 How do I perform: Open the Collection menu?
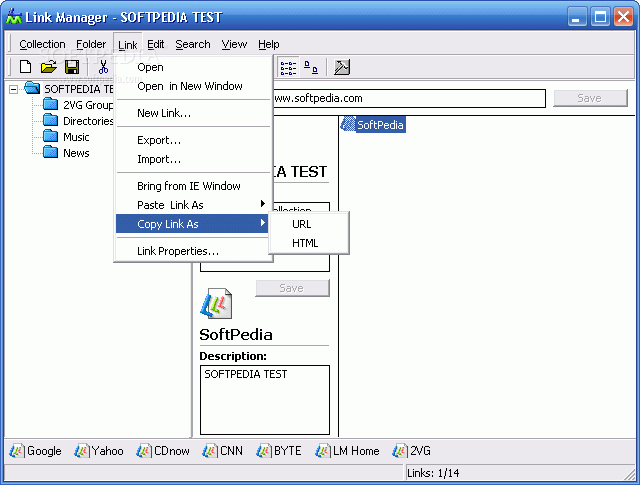pyautogui.click(x=42, y=44)
